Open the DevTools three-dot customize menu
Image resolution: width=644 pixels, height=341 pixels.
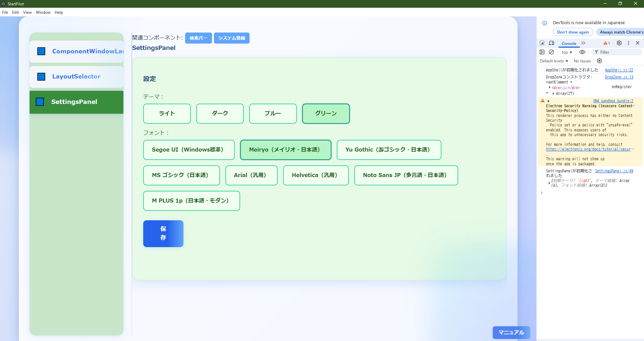(629, 43)
